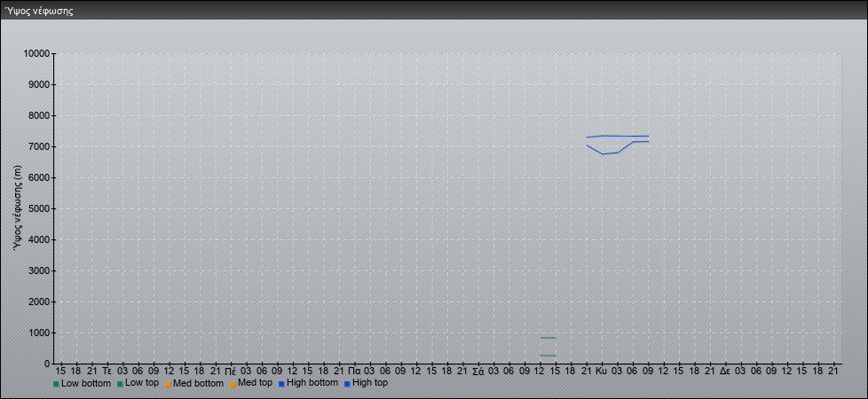Click the Δε day label on the time axis
868x399 pixels.
pyautogui.click(x=725, y=372)
